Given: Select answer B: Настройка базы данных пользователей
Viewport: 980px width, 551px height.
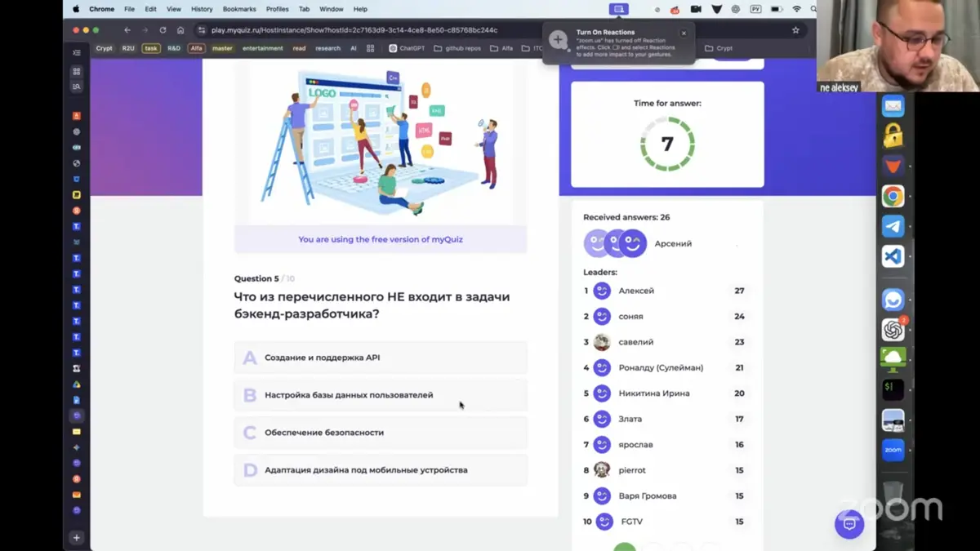Looking at the screenshot, I should tap(381, 395).
